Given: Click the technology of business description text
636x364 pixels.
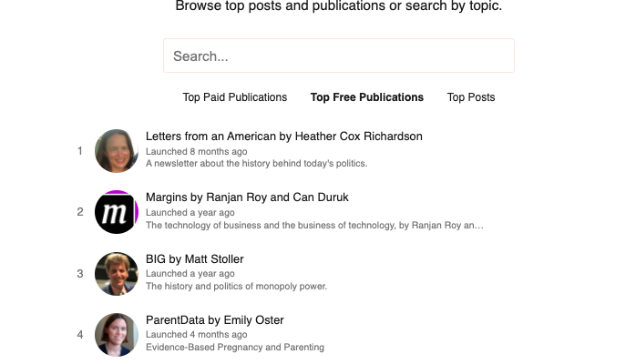Looking at the screenshot, I should (x=314, y=225).
